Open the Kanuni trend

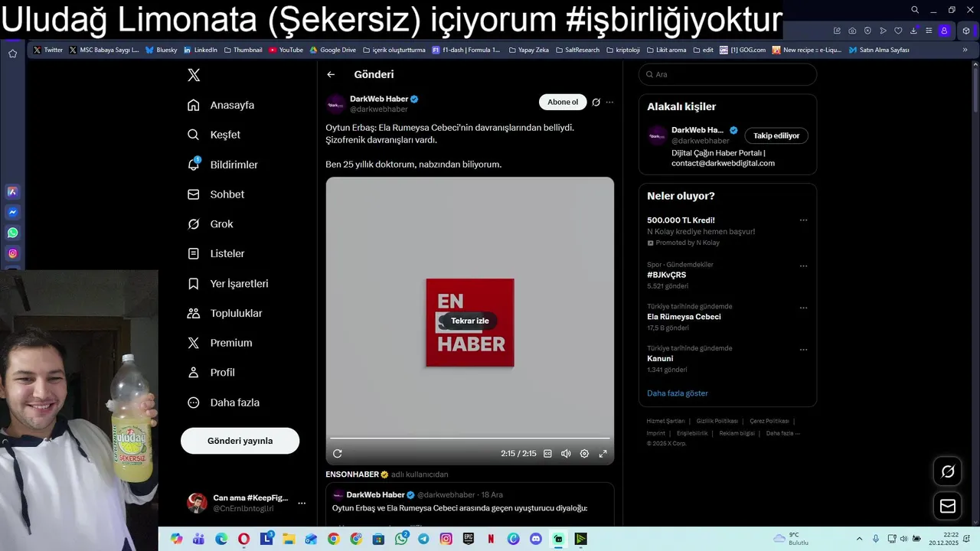coord(660,358)
